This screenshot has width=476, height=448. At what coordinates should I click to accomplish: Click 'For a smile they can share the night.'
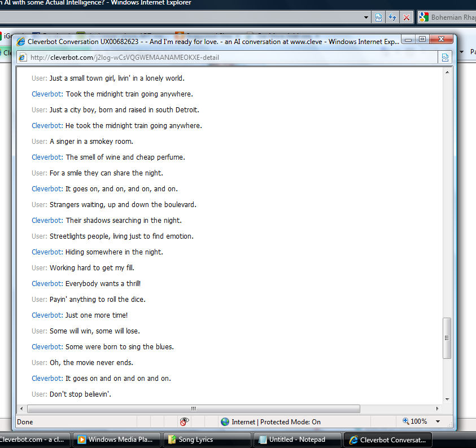(x=106, y=173)
